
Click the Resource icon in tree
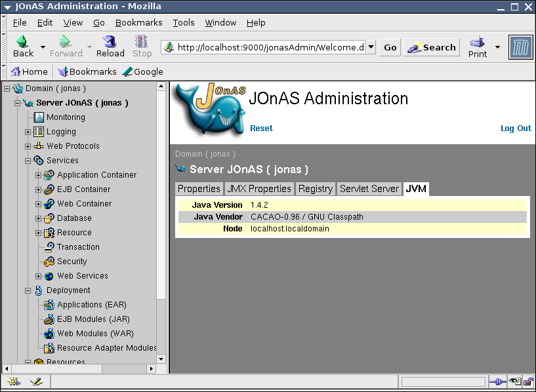pos(49,233)
